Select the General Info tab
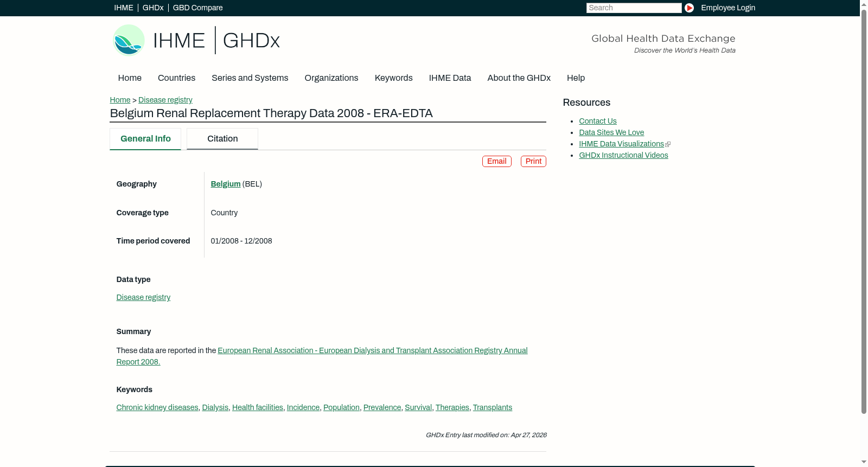868x467 pixels. (145, 139)
